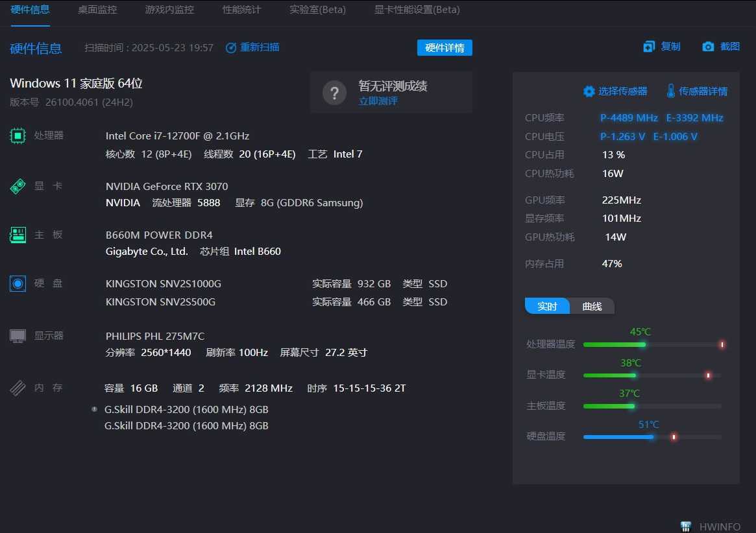Screen dimensions: 756x533
Task: Click Windows 11 家庭版 64位 heading
Action: [x=76, y=84]
